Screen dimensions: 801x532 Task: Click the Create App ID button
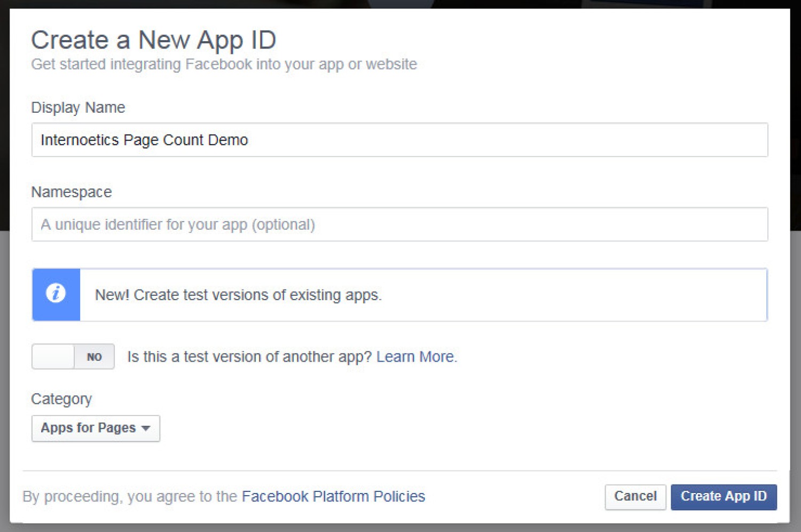[723, 497]
